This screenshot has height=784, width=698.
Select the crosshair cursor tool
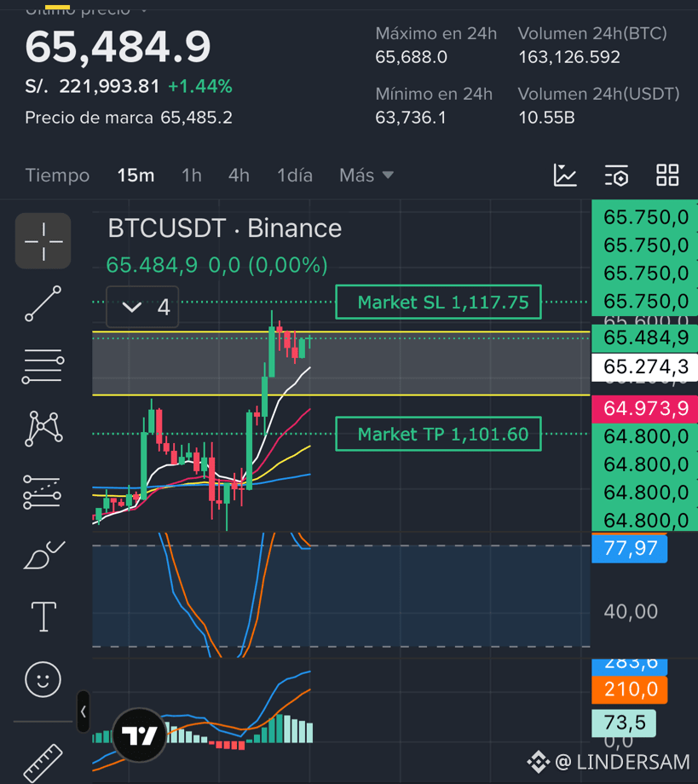[x=43, y=241]
